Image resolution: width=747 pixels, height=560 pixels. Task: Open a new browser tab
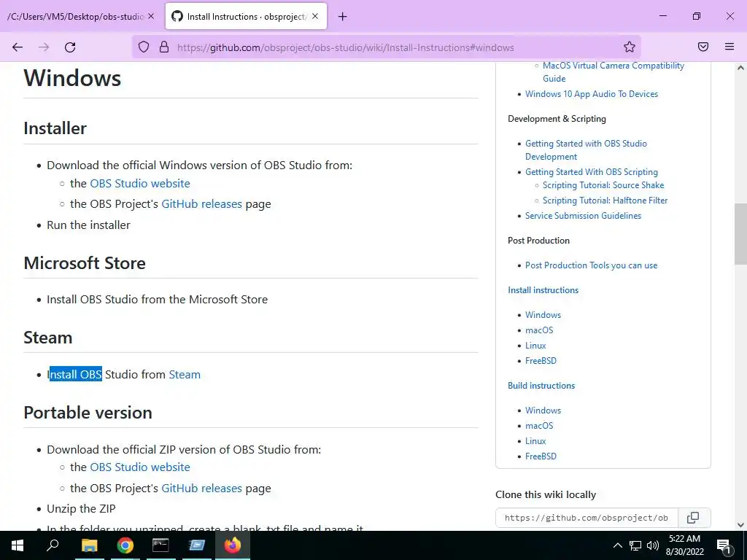(x=343, y=17)
